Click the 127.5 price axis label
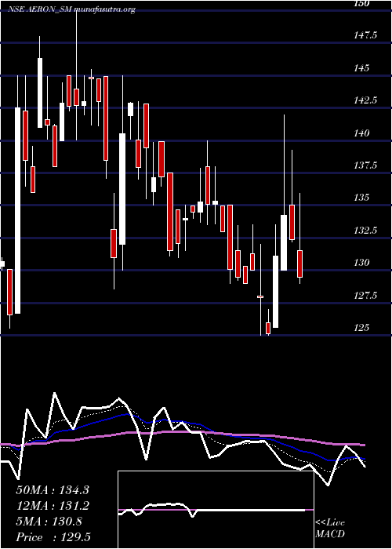 pyautogui.click(x=364, y=296)
